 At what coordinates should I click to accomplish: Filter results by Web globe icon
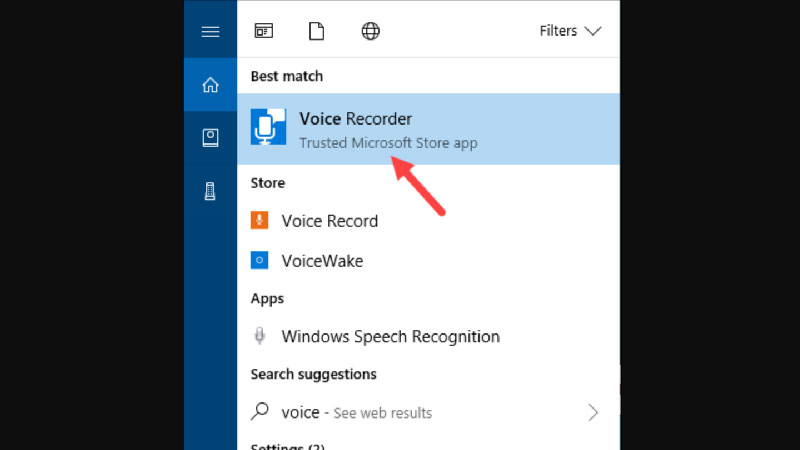tap(370, 31)
